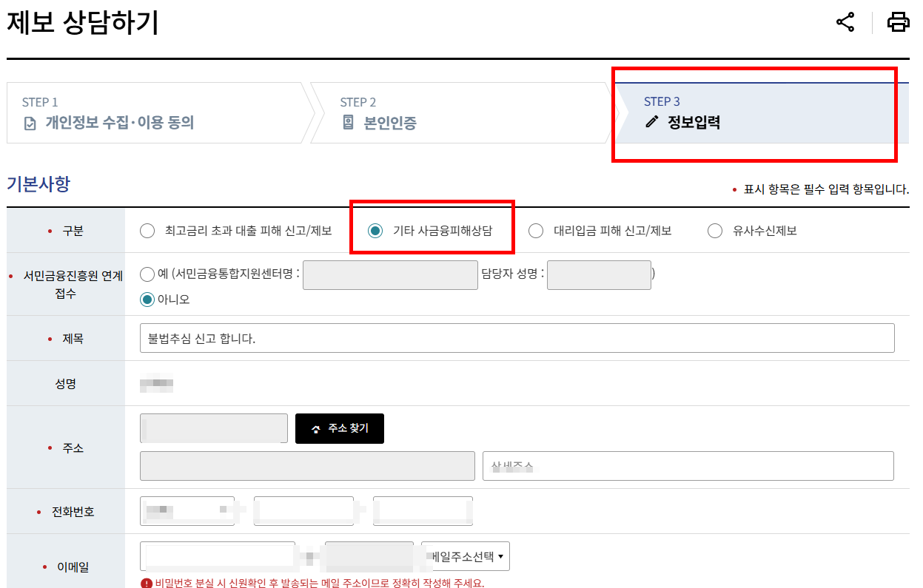Choose 예 for 서민금융진흥원 연계 접수
923x588 pixels.
[x=148, y=274]
